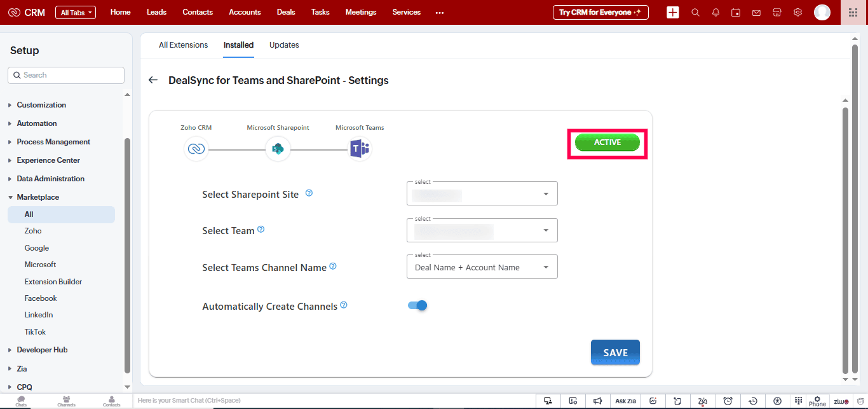868x409 pixels.
Task: Click the Setup search field
Action: click(66, 75)
